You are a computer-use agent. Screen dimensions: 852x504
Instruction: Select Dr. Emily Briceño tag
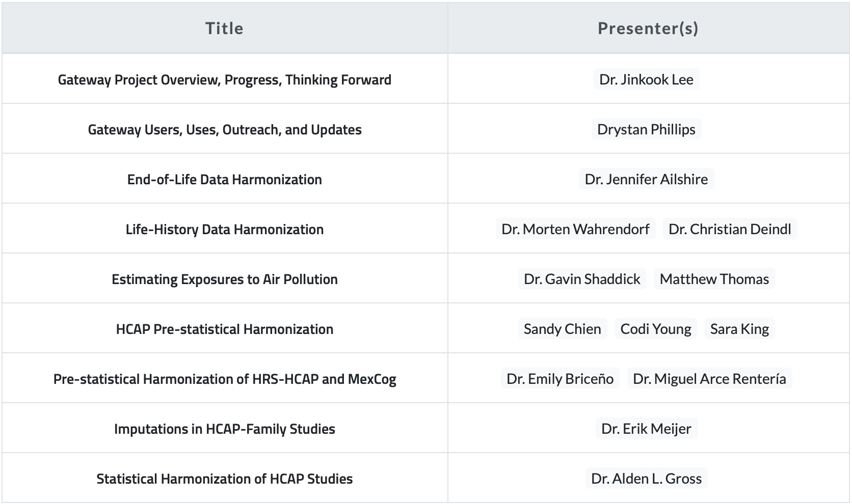point(560,379)
